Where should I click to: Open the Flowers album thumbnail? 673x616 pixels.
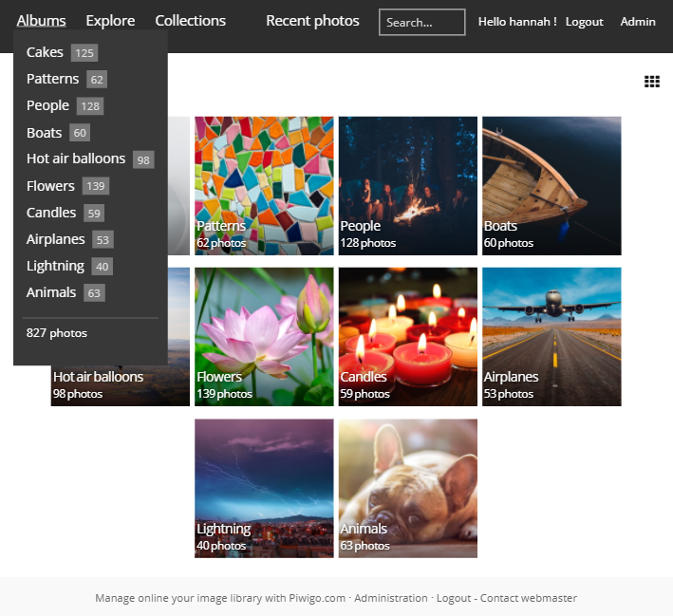coord(264,336)
